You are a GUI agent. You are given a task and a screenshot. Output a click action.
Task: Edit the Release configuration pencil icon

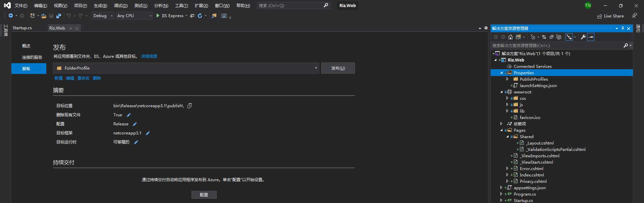pos(135,124)
